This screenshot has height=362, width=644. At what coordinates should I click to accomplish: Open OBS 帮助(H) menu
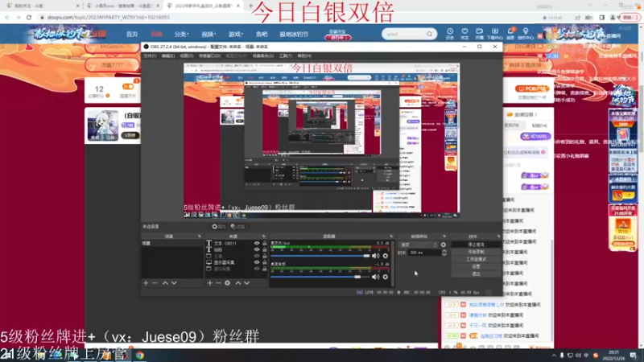click(304, 56)
